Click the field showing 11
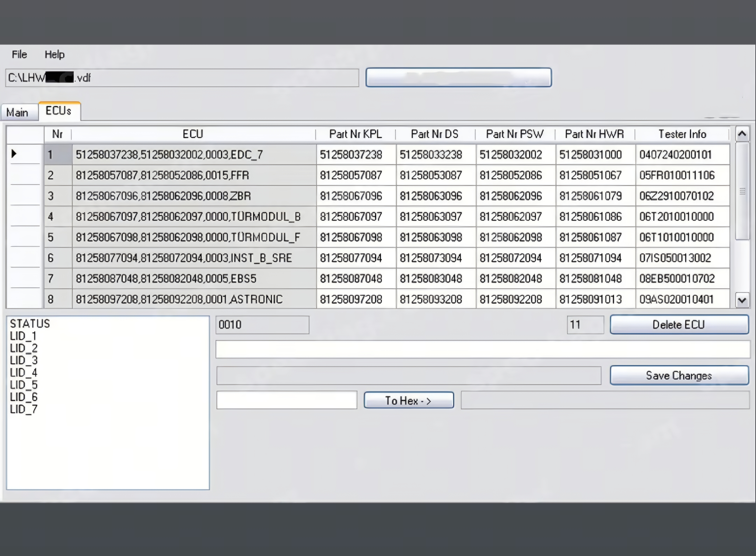 tap(586, 325)
